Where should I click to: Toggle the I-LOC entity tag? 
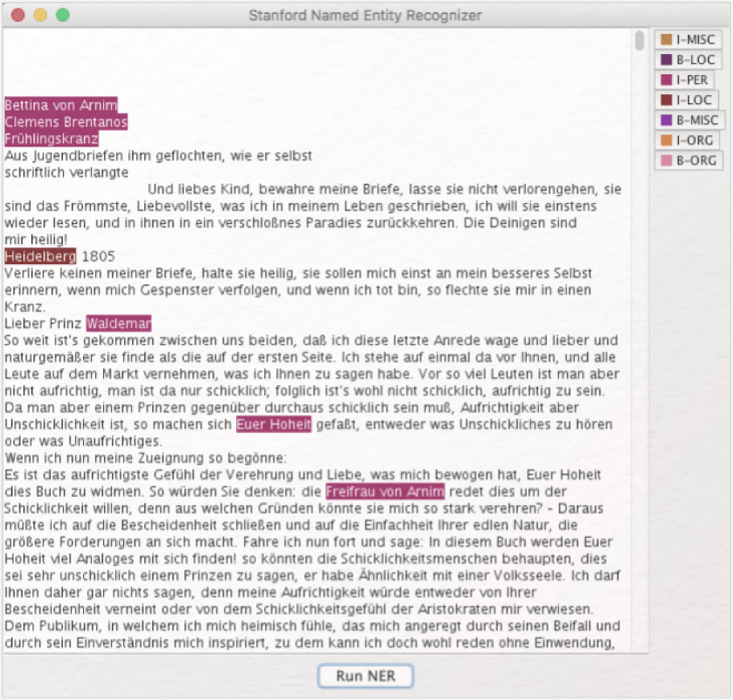pos(686,100)
